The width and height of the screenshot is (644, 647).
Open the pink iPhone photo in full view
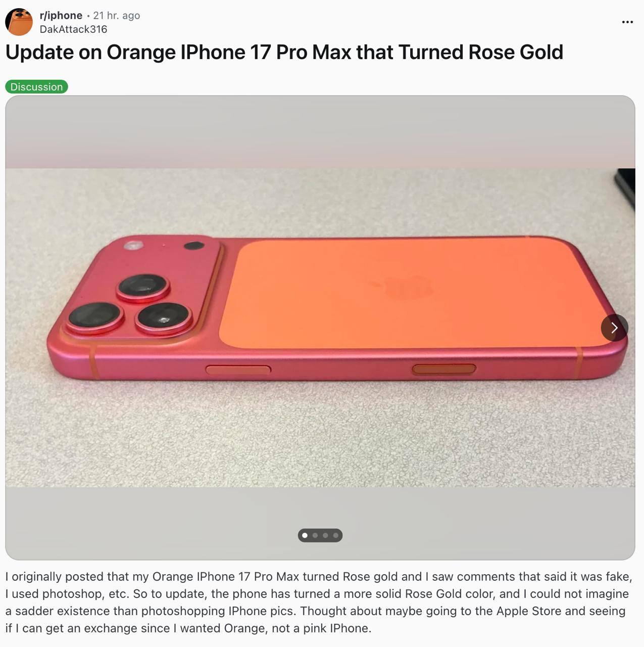tap(320, 328)
